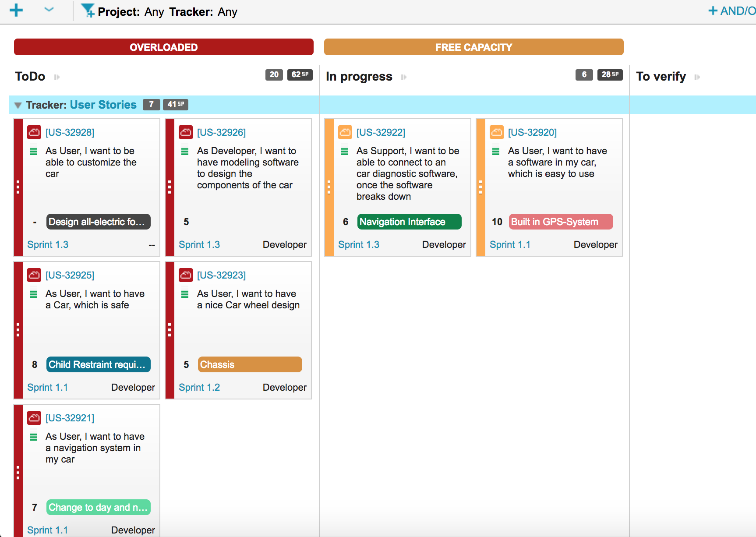This screenshot has width=756, height=537.
Task: Click the plus icon to create a new item
Action: (16, 10)
